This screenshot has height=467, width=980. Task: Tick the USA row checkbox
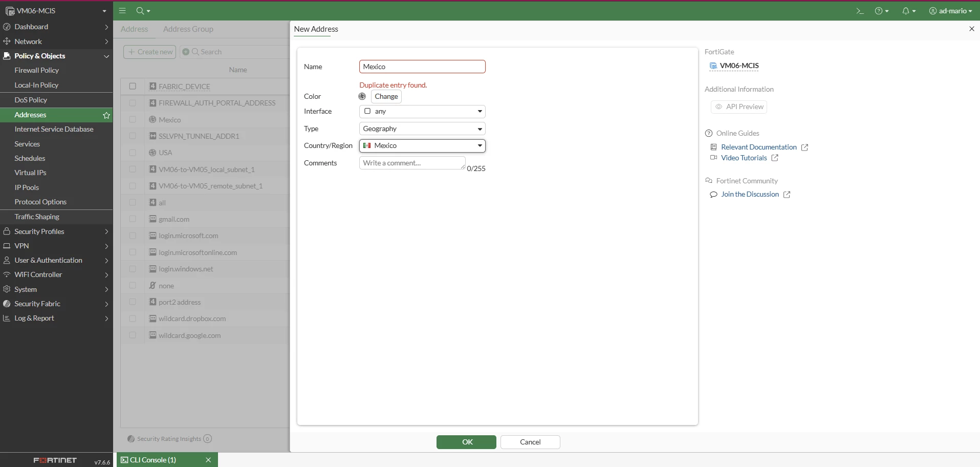tap(133, 153)
